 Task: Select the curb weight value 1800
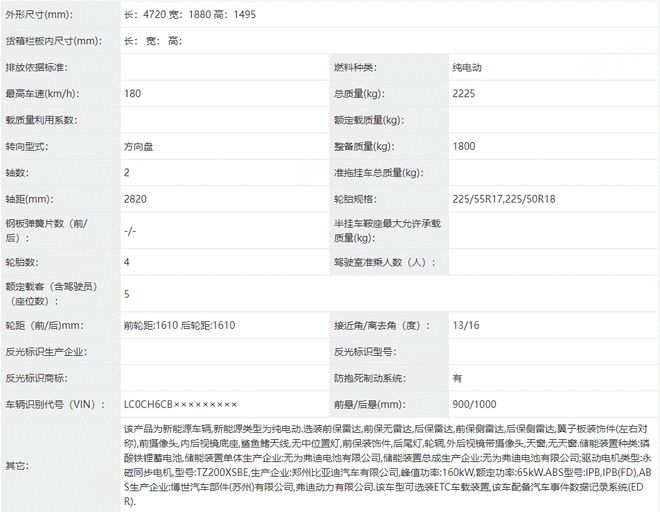point(464,147)
